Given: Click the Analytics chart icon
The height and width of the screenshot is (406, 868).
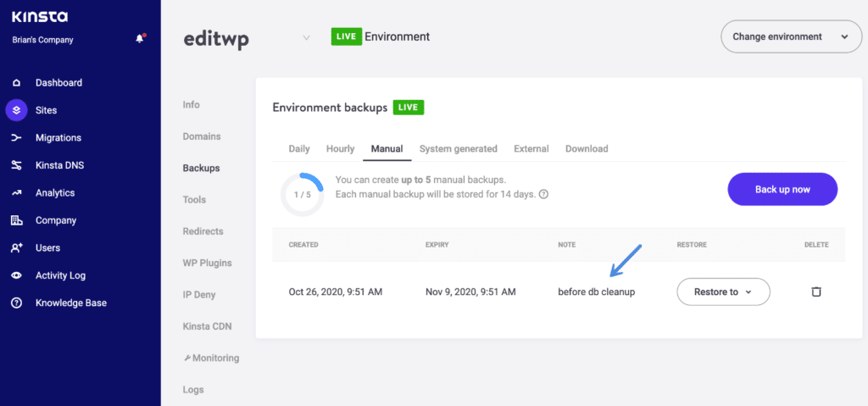Looking at the screenshot, I should coord(17,192).
